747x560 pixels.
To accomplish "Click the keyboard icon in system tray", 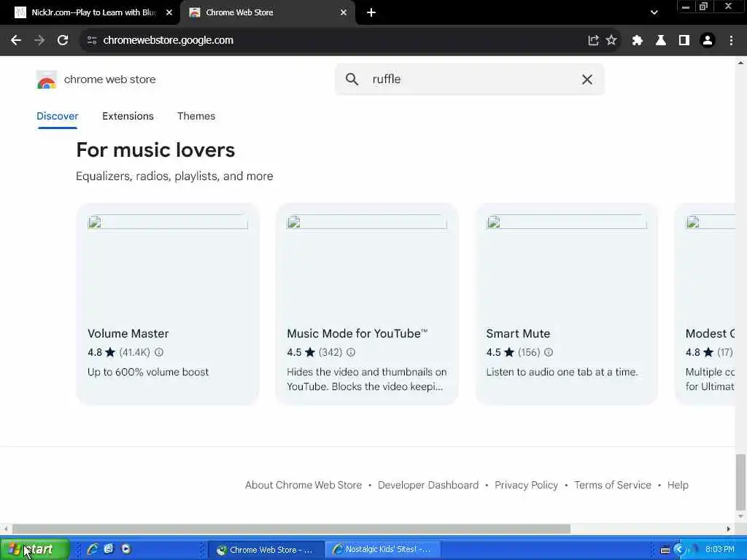I will (x=665, y=550).
